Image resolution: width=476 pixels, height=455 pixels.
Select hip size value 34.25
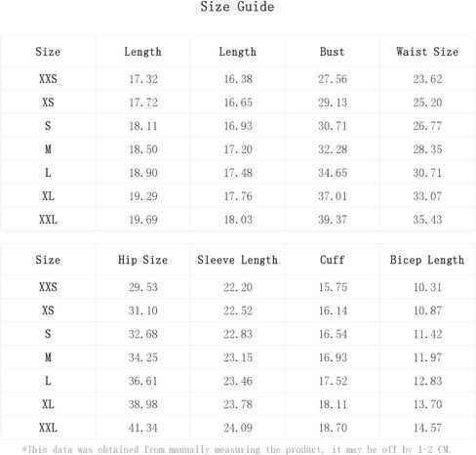[x=143, y=357]
